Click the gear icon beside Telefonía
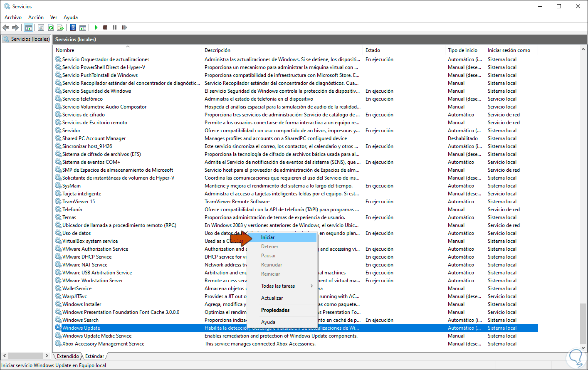 58,210
